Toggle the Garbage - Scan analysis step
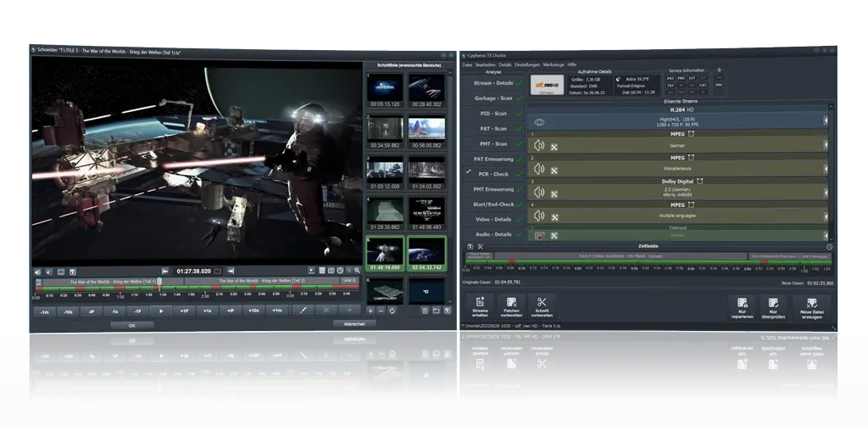This screenshot has height=426, width=868. coord(492,98)
